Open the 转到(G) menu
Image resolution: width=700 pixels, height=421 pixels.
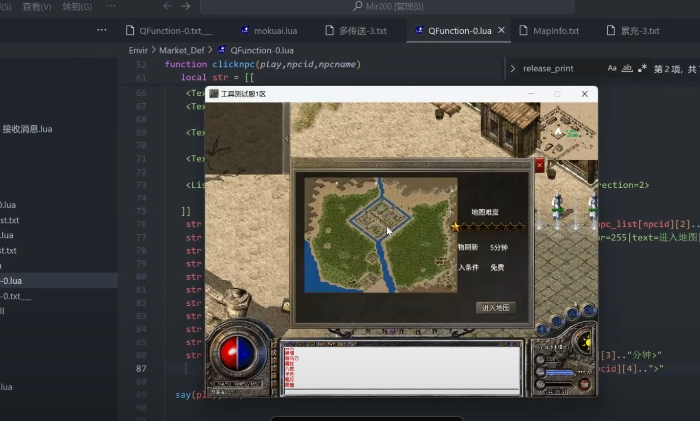[x=76, y=6]
